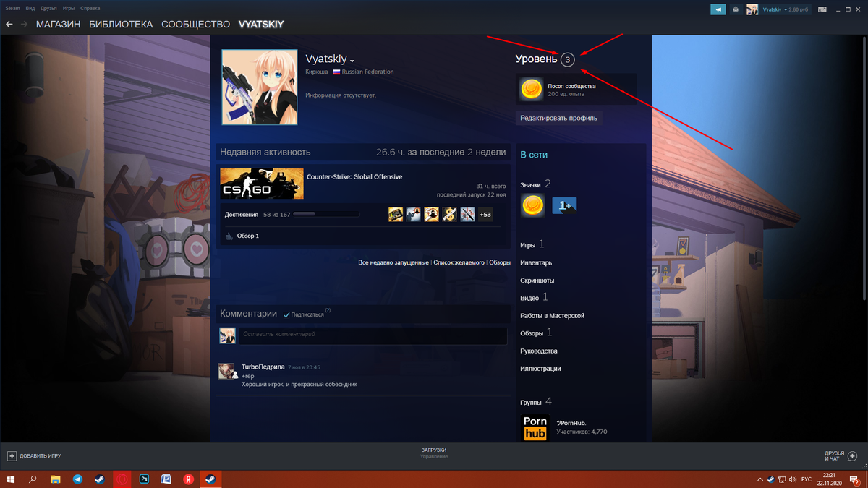Open the Counter-Strike: Global Offensive title link
Image resolution: width=868 pixels, height=488 pixels.
tap(354, 176)
